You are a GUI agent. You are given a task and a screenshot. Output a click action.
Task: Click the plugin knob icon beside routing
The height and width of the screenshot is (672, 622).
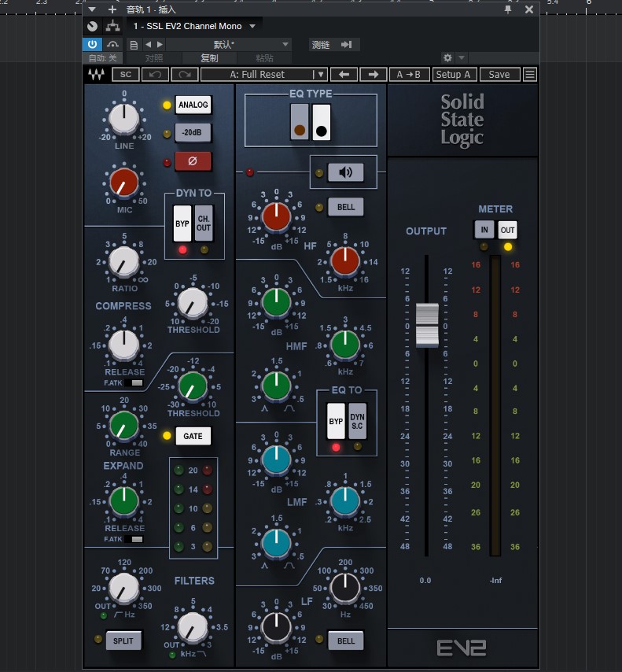click(x=93, y=26)
